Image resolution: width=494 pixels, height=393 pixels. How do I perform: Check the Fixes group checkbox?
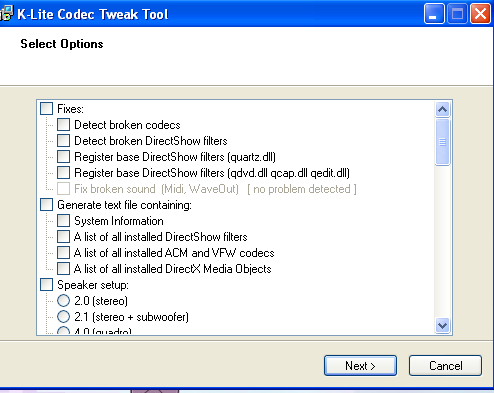click(x=46, y=109)
